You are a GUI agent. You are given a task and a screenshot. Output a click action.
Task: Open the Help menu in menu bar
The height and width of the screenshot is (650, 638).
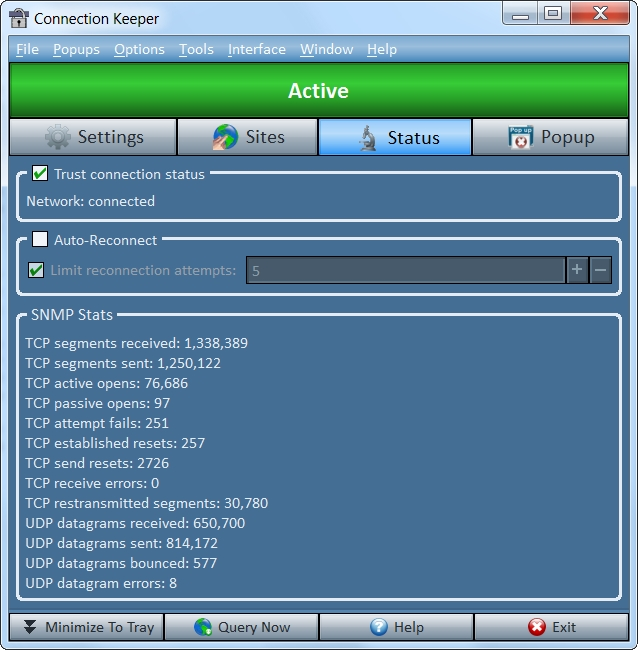pyautogui.click(x=382, y=49)
